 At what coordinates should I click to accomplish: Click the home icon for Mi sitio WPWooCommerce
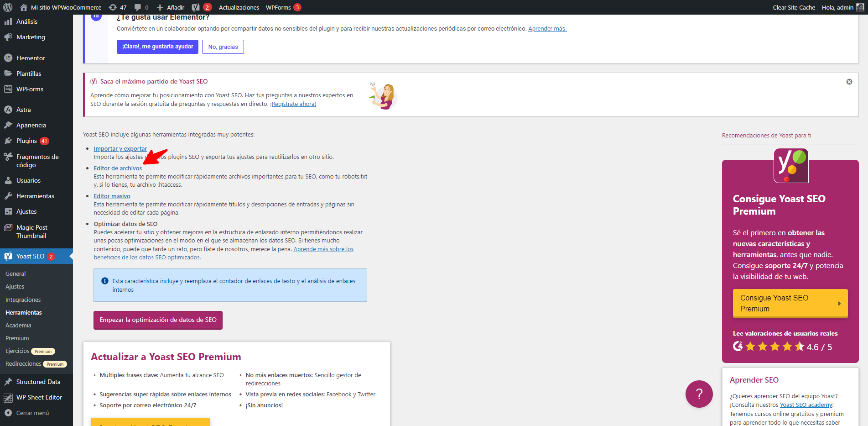[x=24, y=7]
